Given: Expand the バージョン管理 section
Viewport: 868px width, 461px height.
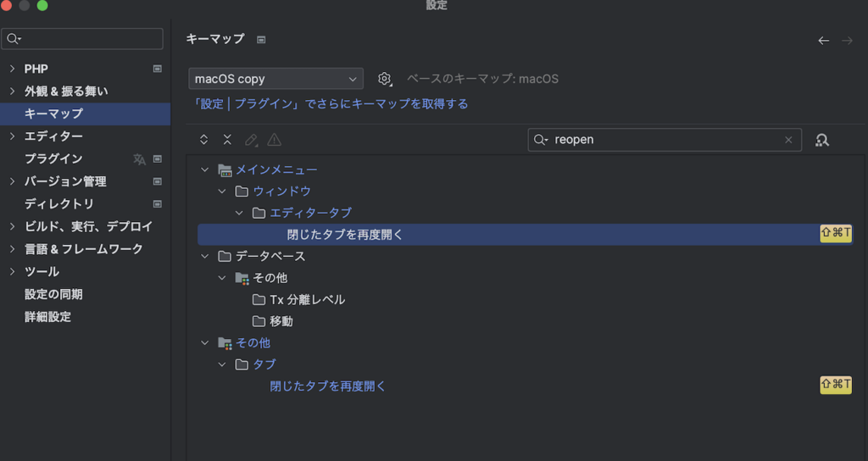Looking at the screenshot, I should coord(12,181).
